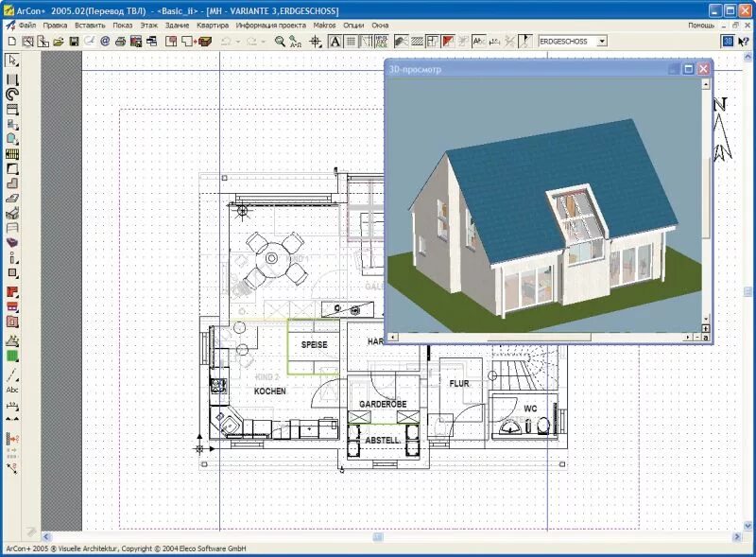
Task: Click the GARDEROBE room label
Action: coord(383,404)
